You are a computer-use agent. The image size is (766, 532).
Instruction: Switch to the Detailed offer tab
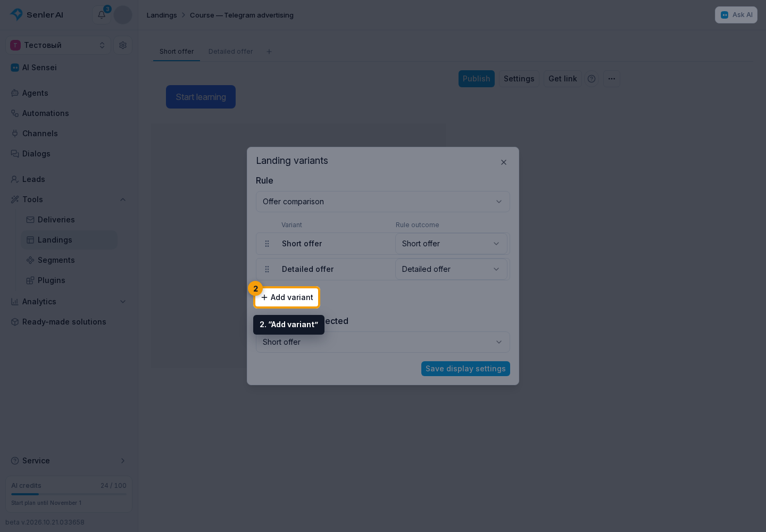pos(231,52)
